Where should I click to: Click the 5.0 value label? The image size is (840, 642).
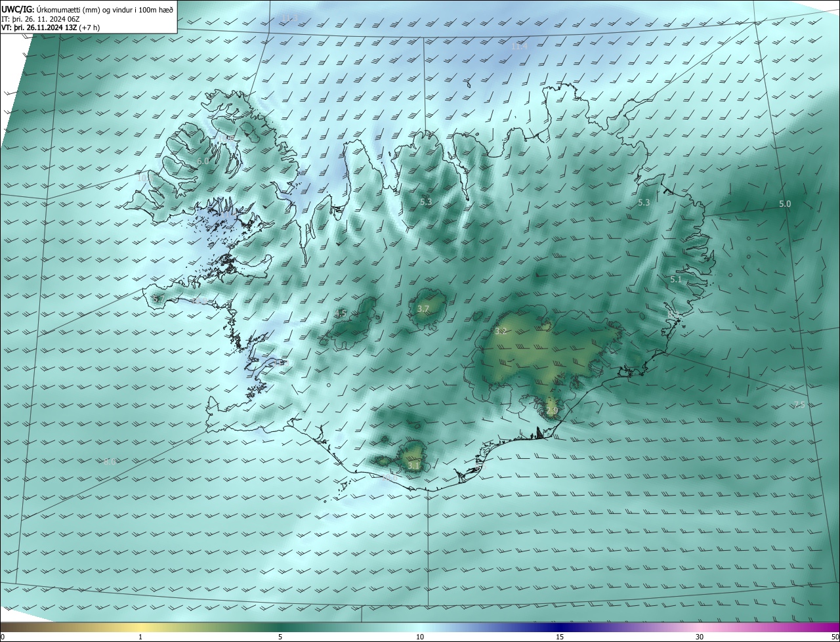click(785, 204)
